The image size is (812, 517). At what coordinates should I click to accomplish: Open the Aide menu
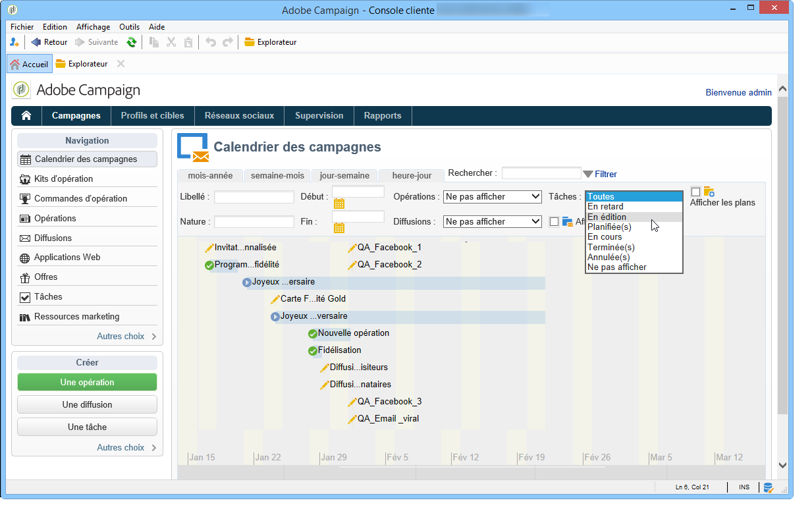[157, 27]
